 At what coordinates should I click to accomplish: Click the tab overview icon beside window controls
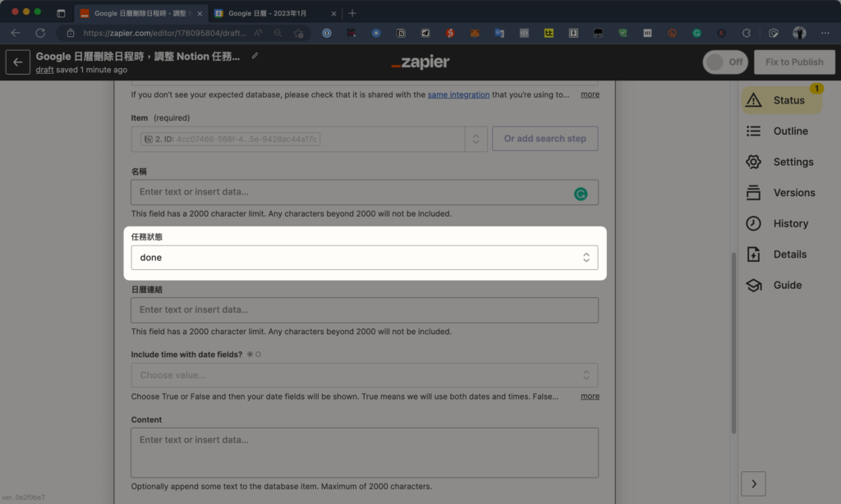pos(61,13)
